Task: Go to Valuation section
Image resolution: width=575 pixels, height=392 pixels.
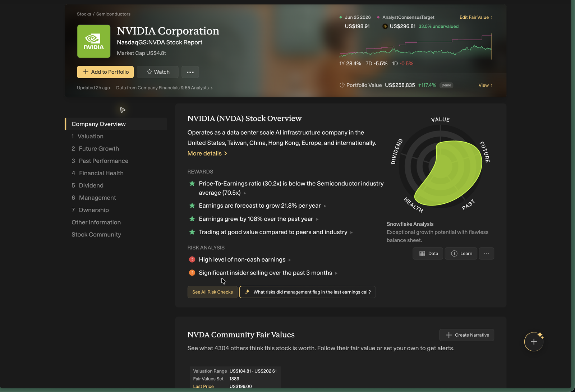Action: [87, 137]
